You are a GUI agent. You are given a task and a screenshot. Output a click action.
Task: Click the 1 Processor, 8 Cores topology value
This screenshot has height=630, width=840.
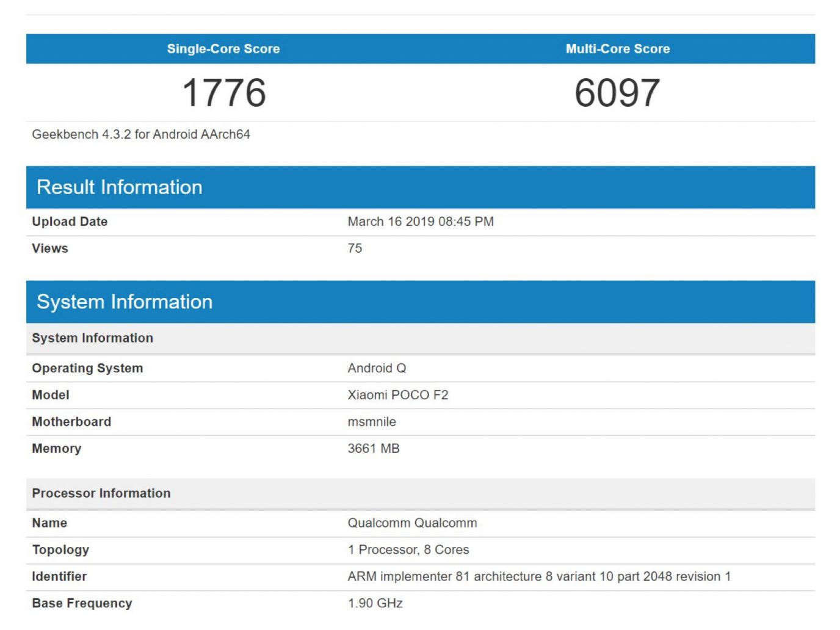(408, 550)
